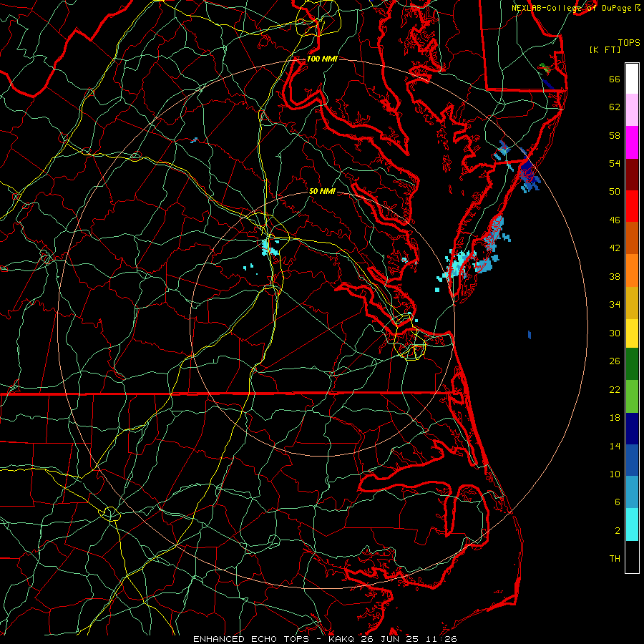Pick the dark green legend band
Image resolution: width=644 pixels, height=644 pixels.
coord(632,364)
